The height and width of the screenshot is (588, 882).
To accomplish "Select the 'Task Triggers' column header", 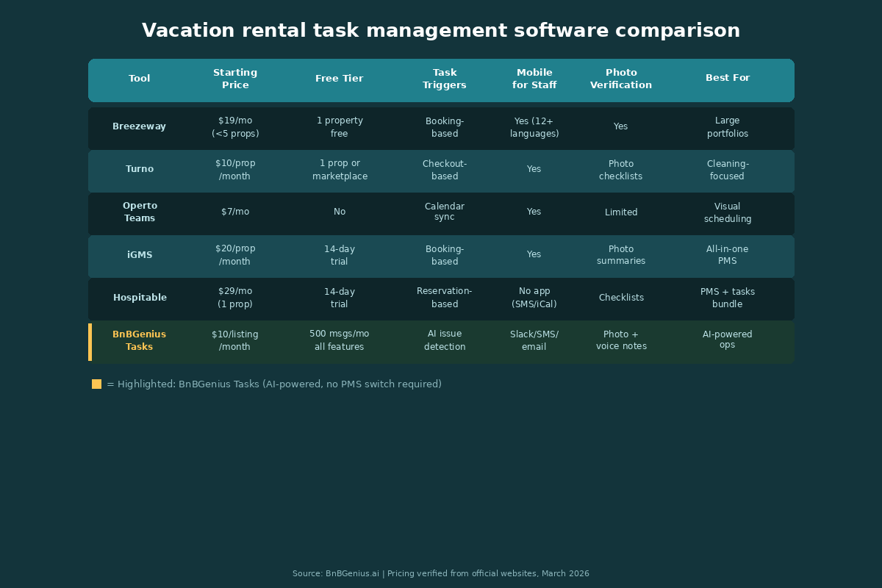I will point(445,79).
